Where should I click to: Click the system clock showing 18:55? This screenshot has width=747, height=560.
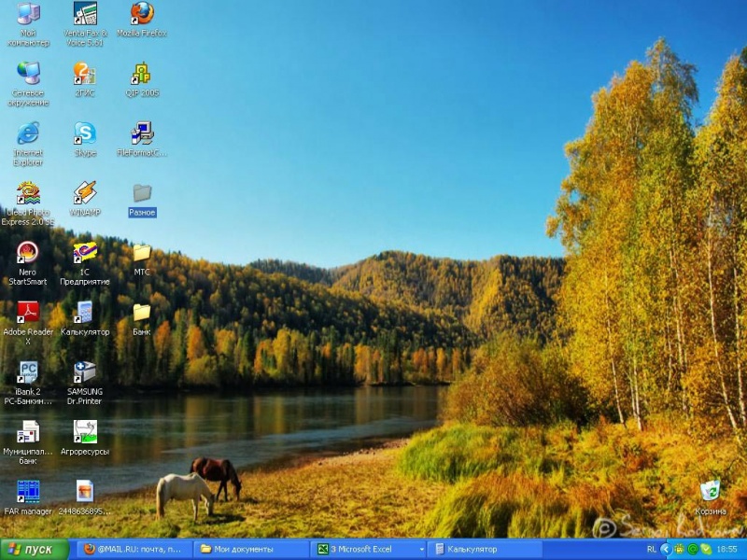(x=726, y=550)
